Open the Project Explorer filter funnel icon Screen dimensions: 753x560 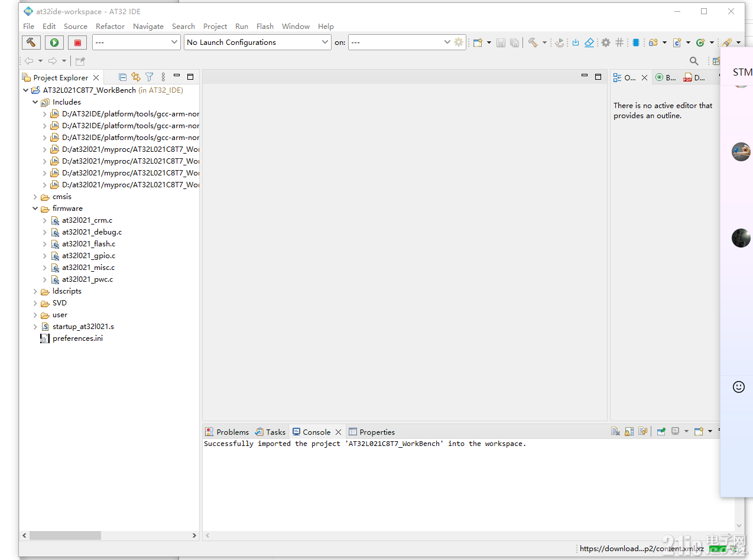[x=150, y=77]
